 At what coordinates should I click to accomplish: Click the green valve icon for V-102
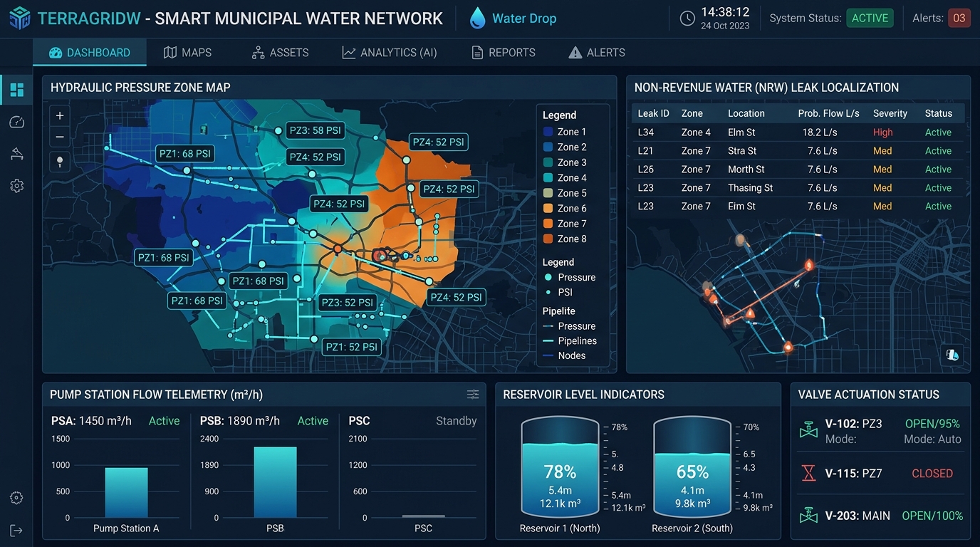(808, 430)
